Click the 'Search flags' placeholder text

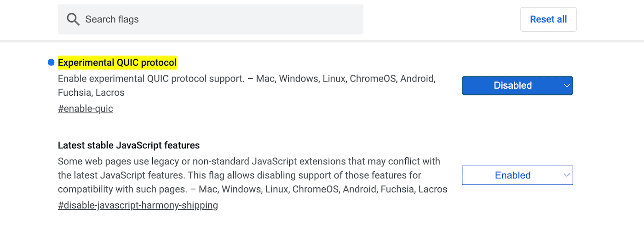pyautogui.click(x=112, y=19)
